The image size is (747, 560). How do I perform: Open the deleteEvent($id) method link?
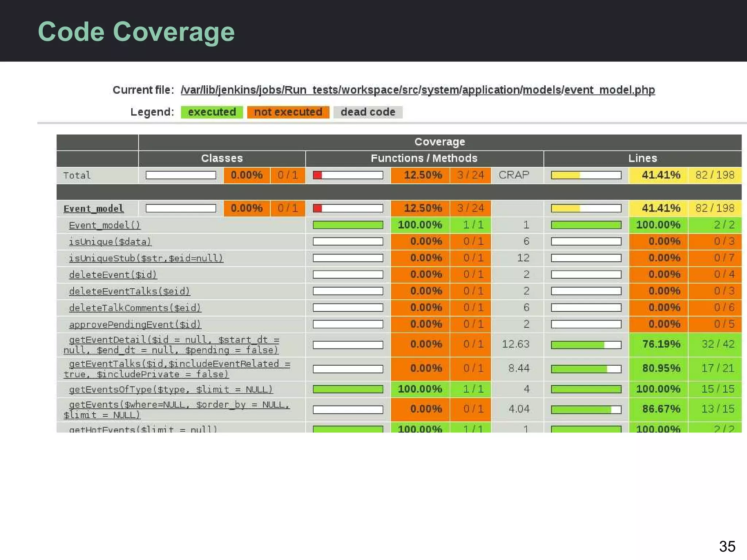coord(113,275)
